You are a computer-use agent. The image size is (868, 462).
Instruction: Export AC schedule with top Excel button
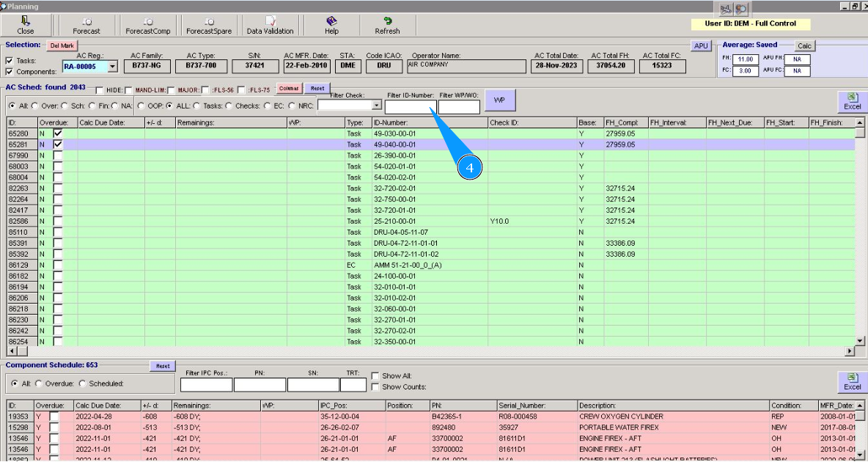[852, 101]
